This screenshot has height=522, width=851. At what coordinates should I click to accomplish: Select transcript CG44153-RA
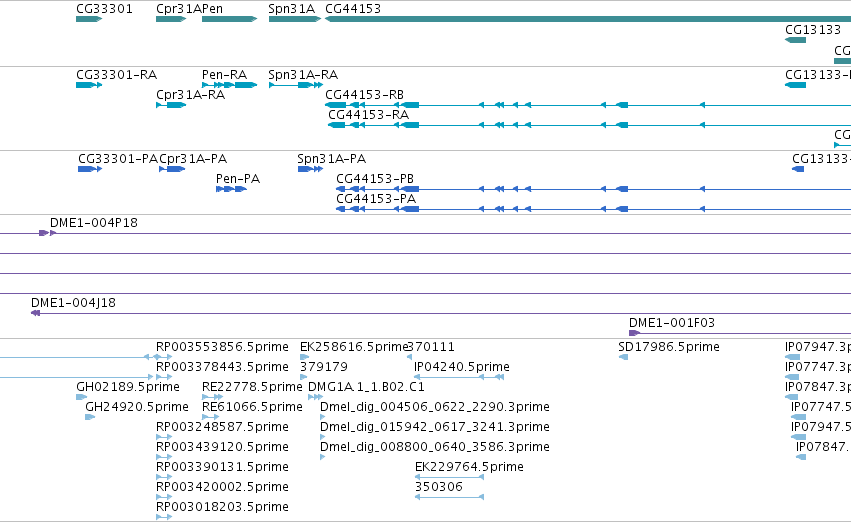589,125
